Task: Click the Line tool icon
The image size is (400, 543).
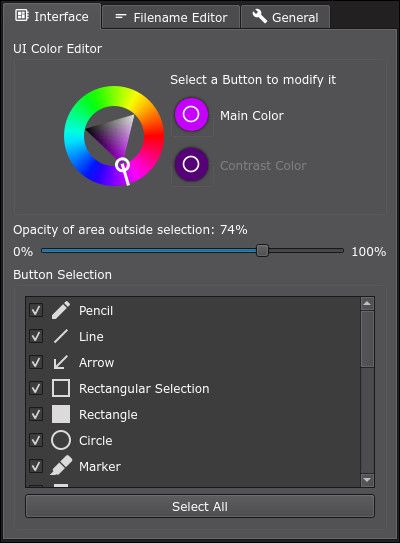Action: [x=61, y=336]
